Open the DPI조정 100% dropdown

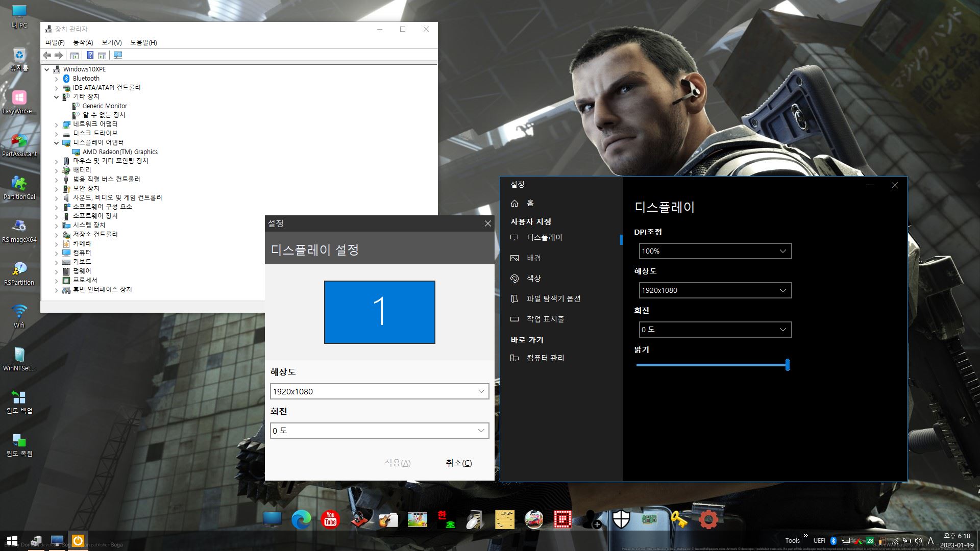(715, 251)
